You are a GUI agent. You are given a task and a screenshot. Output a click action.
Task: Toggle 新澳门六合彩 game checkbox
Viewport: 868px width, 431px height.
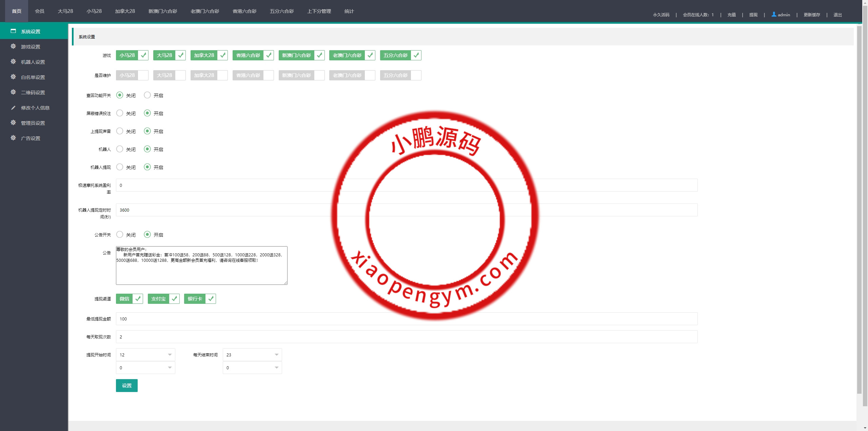[x=301, y=55]
